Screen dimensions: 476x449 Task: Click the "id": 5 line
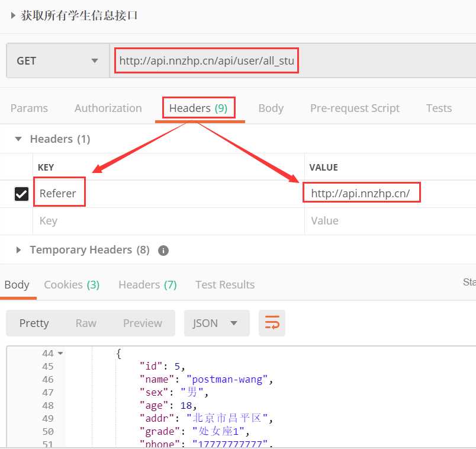(x=162, y=367)
